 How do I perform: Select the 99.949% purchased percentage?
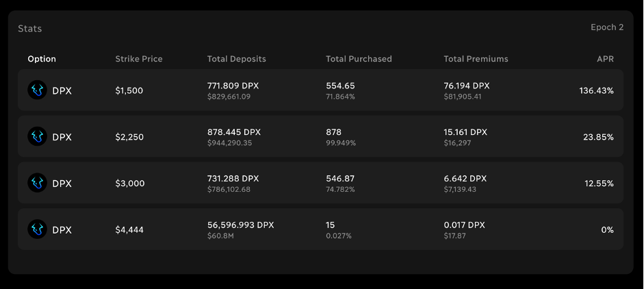click(341, 143)
